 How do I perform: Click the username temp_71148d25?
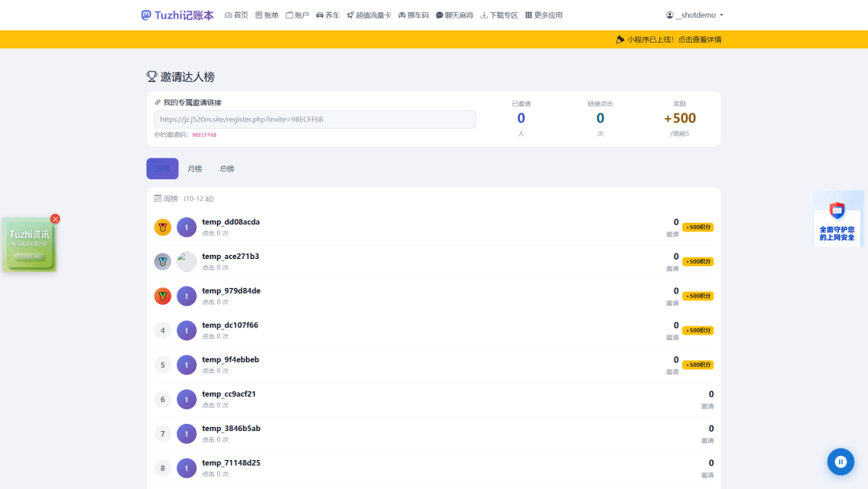point(231,462)
